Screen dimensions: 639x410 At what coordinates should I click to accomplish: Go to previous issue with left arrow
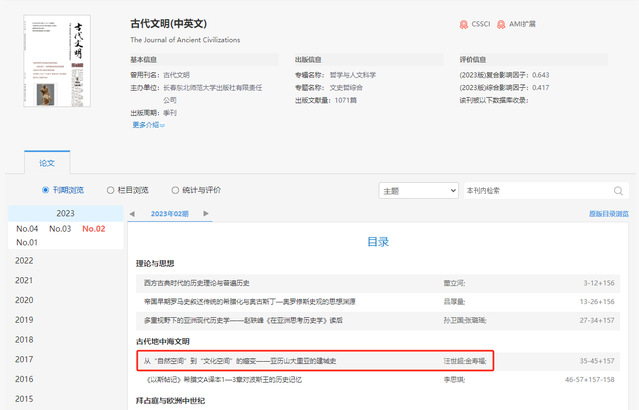(133, 213)
